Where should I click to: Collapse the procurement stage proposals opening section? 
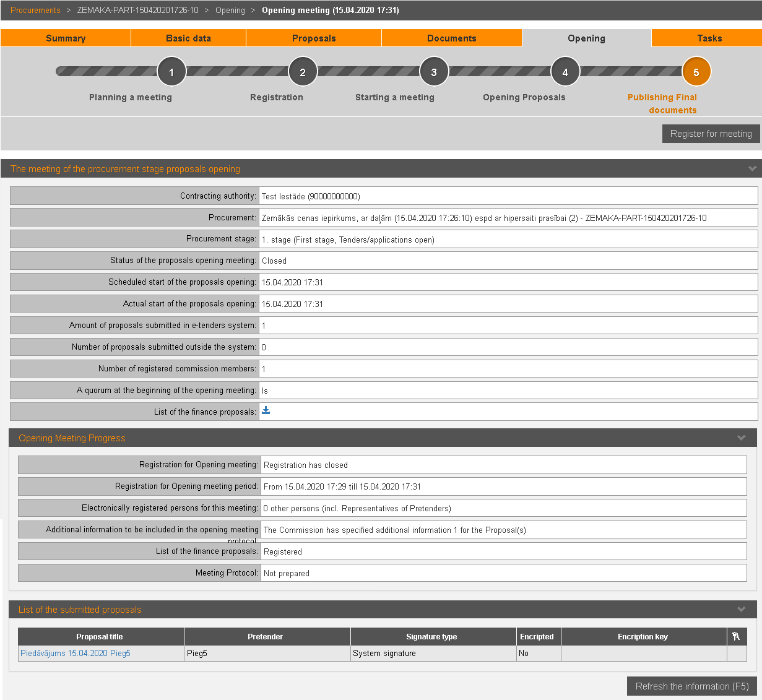point(752,168)
